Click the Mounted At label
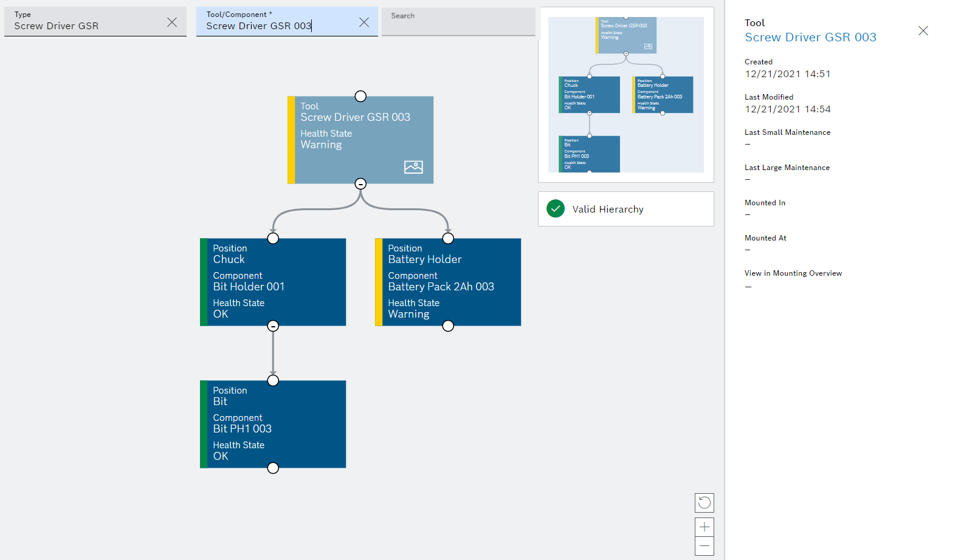Image resolution: width=961 pixels, height=560 pixels. (765, 237)
